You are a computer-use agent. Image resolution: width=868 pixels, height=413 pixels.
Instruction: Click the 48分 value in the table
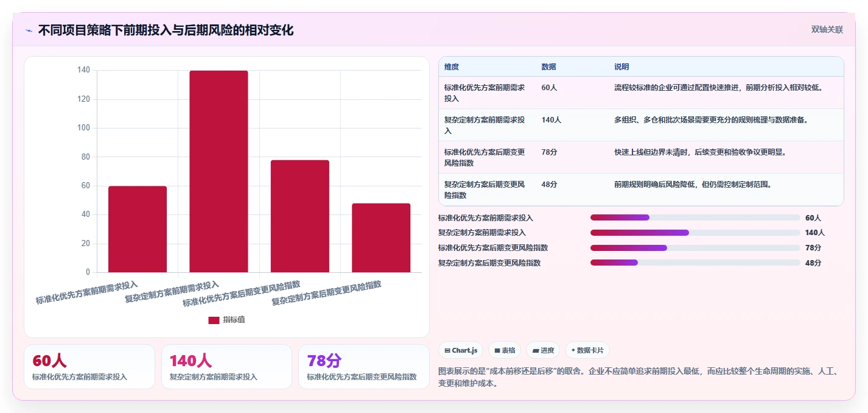pyautogui.click(x=549, y=185)
